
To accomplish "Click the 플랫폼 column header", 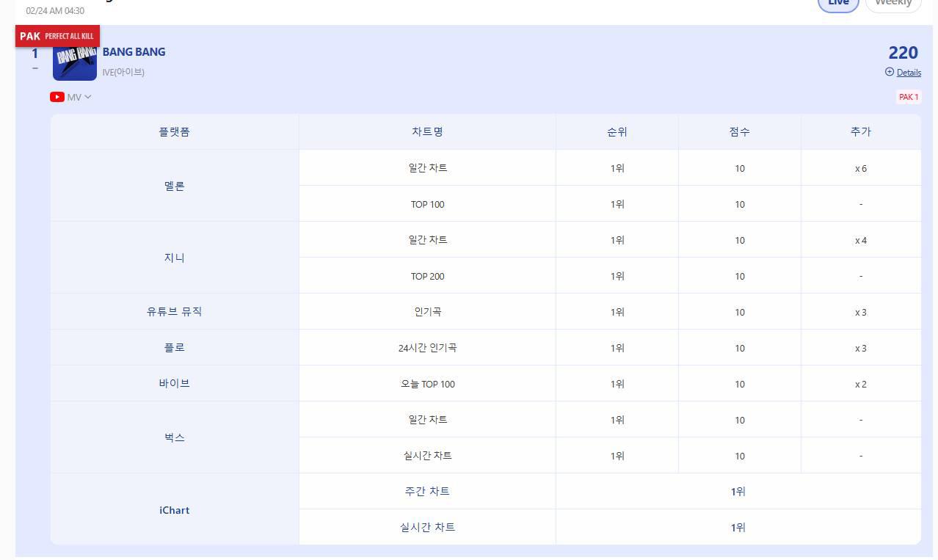I will [x=175, y=132].
